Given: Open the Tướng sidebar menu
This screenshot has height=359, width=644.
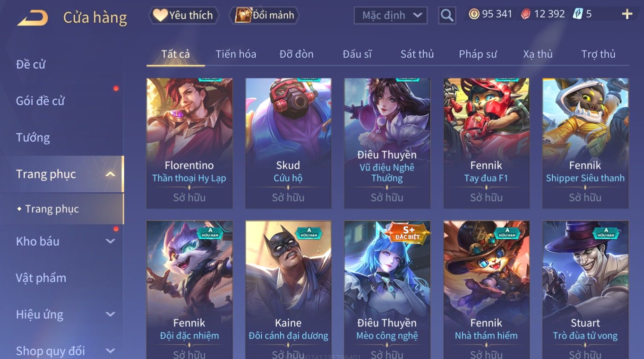Looking at the screenshot, I should tap(33, 137).
